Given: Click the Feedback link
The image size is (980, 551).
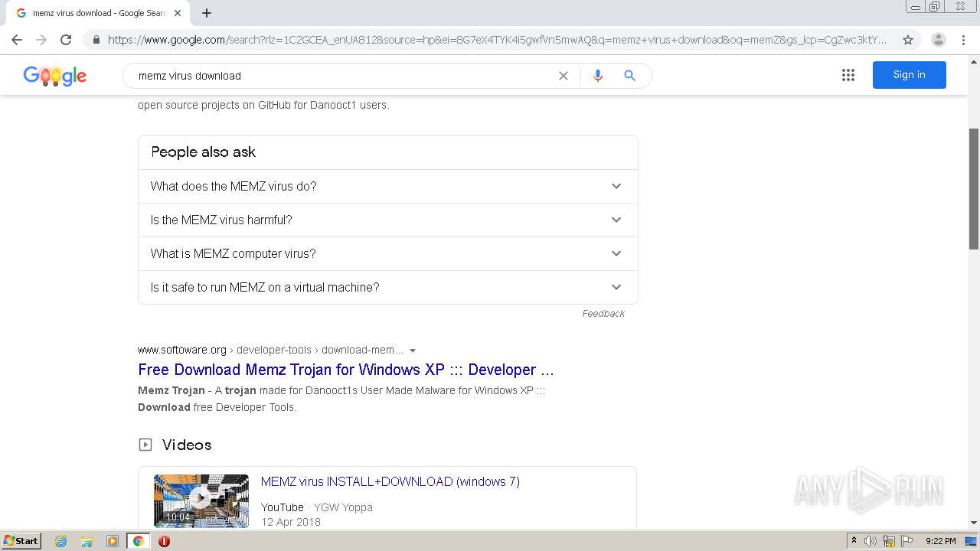Looking at the screenshot, I should point(603,314).
